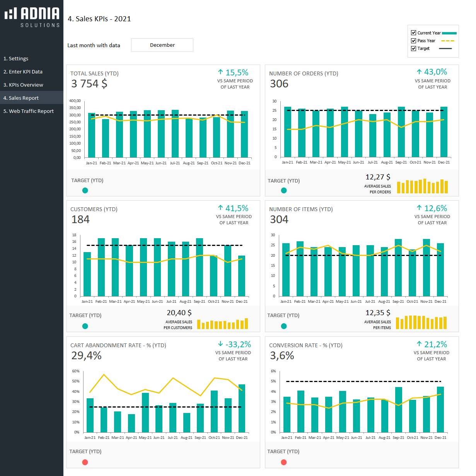The image size is (476, 476).
Task: Select the Sales Report sidebar item
Action: [x=21, y=98]
